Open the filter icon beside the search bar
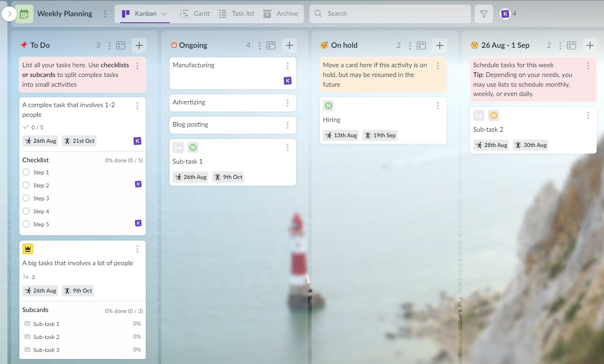The width and height of the screenshot is (604, 364). [x=483, y=13]
